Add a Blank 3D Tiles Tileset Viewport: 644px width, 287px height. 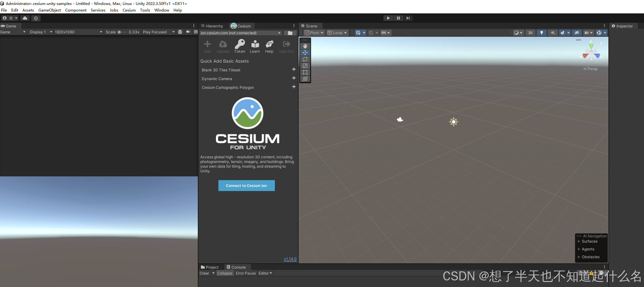click(x=294, y=69)
